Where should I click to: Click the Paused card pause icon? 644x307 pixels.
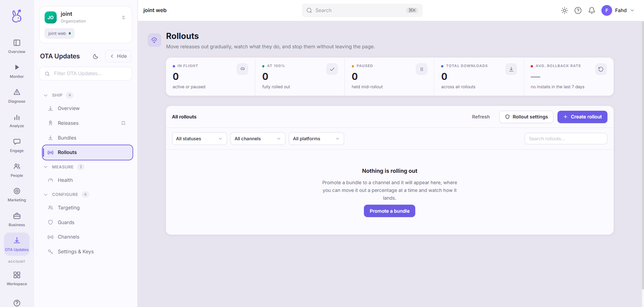coord(422,69)
